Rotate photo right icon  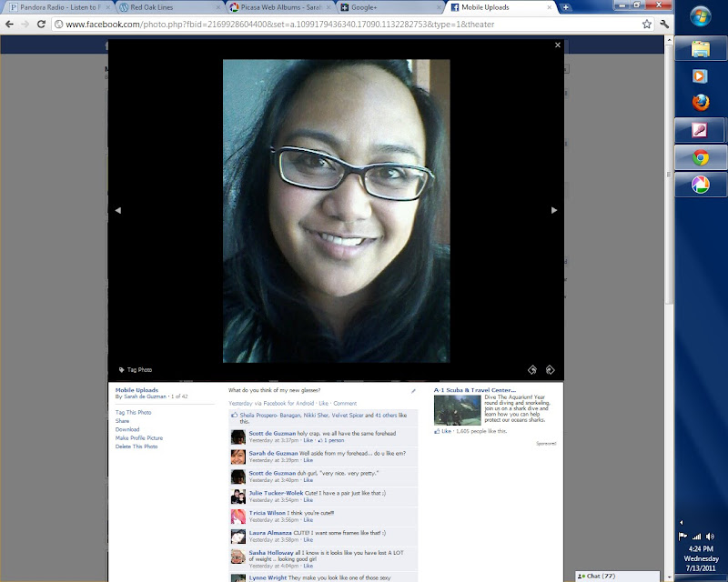(x=550, y=369)
